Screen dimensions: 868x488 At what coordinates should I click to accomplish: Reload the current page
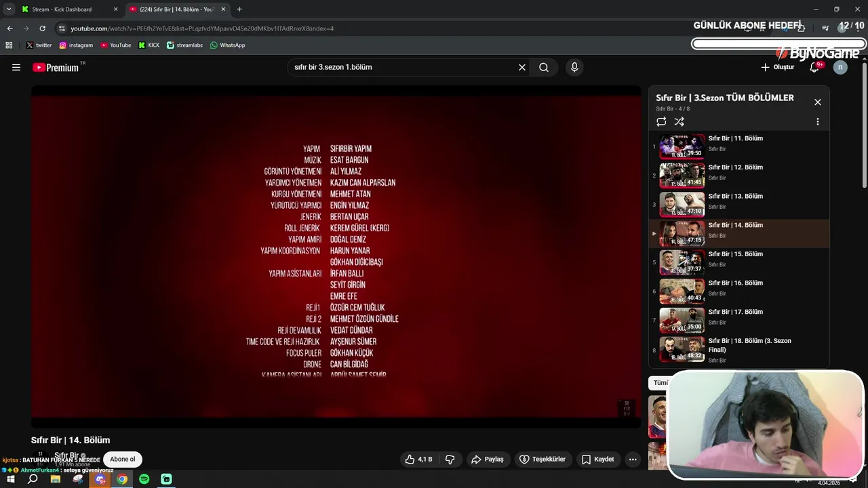[x=42, y=28]
